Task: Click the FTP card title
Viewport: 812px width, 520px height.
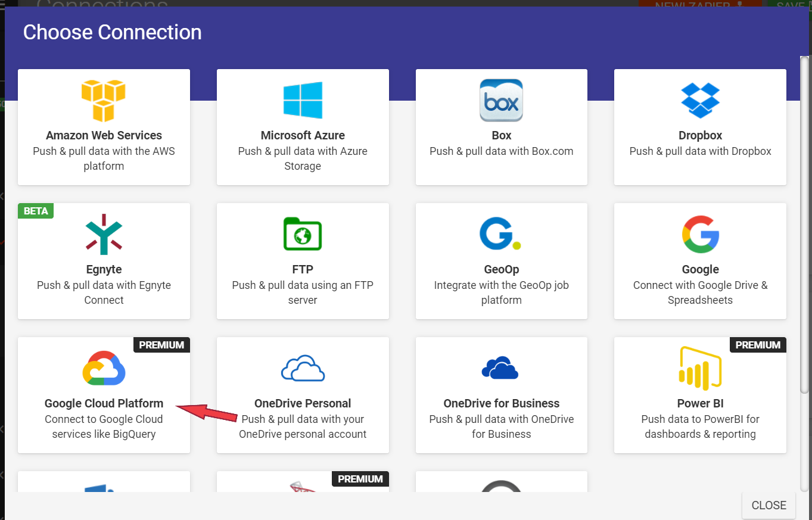Action: pos(303,269)
